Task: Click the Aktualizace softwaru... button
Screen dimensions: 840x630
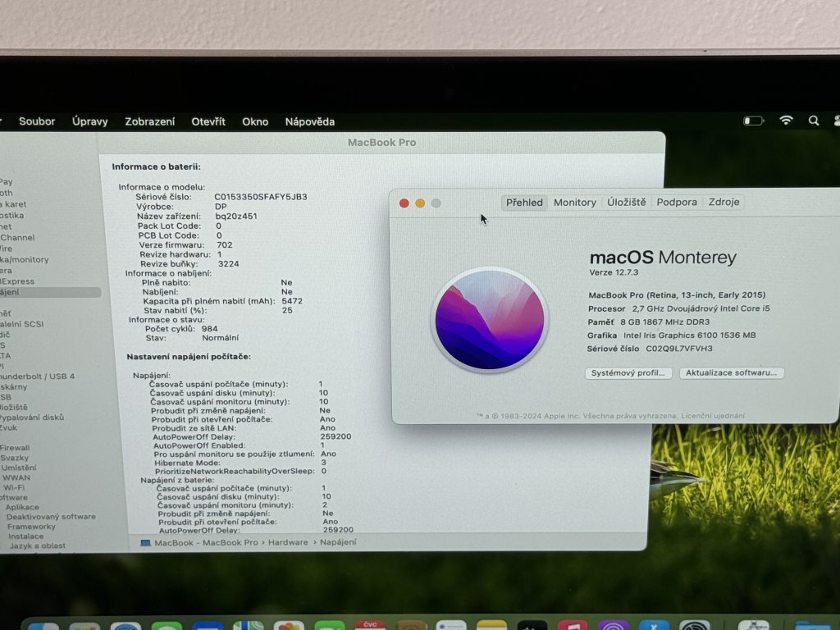Action: click(x=731, y=372)
